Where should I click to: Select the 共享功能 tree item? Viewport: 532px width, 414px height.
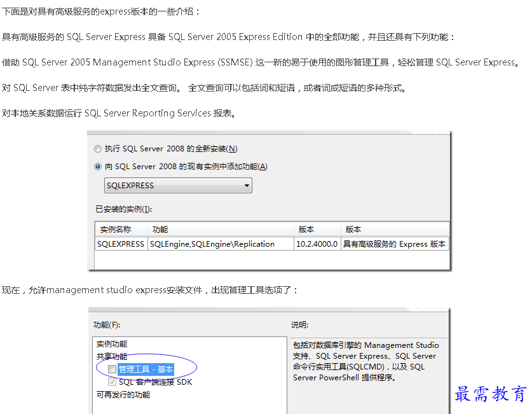112,357
